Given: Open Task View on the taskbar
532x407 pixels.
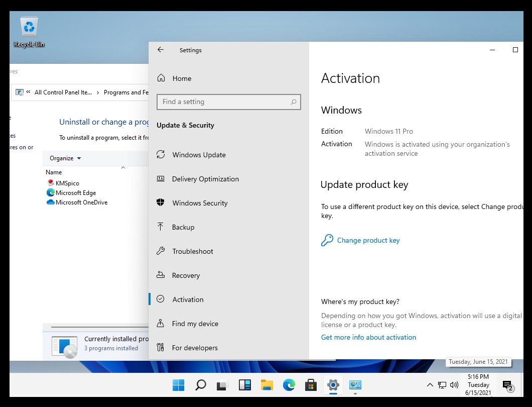Looking at the screenshot, I should point(222,385).
